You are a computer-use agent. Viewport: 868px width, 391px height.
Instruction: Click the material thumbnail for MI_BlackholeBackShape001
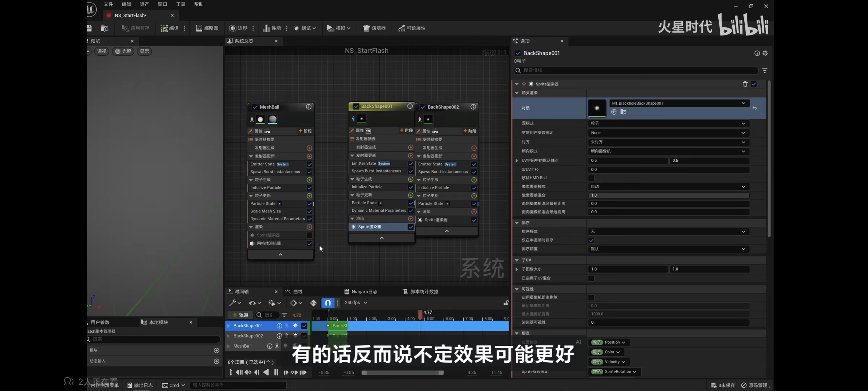pos(597,108)
